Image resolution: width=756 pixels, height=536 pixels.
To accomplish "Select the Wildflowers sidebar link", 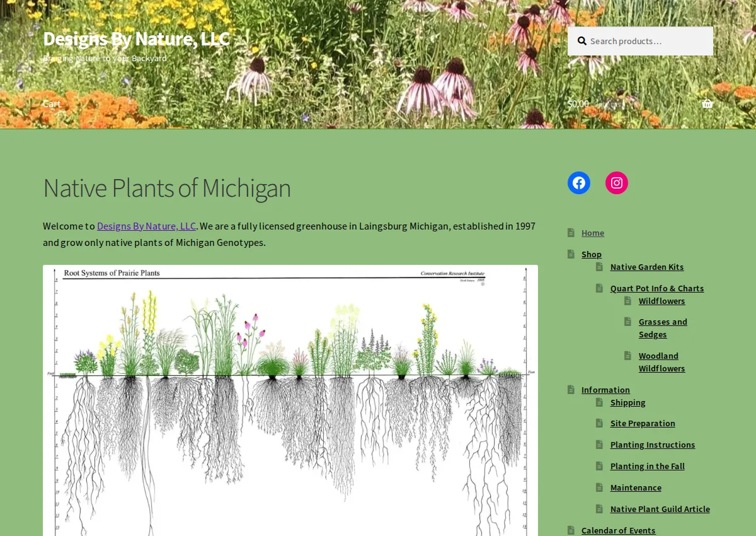I will pos(661,301).
